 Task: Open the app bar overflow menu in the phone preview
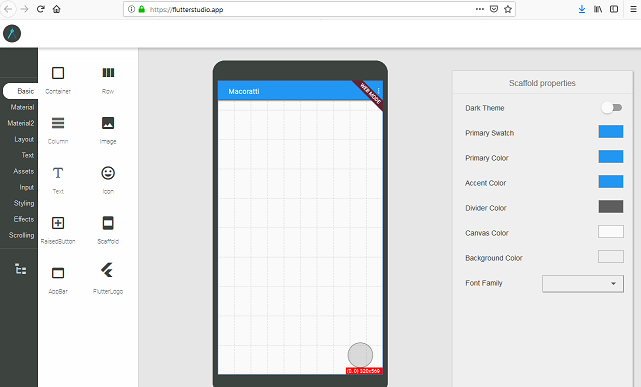379,91
